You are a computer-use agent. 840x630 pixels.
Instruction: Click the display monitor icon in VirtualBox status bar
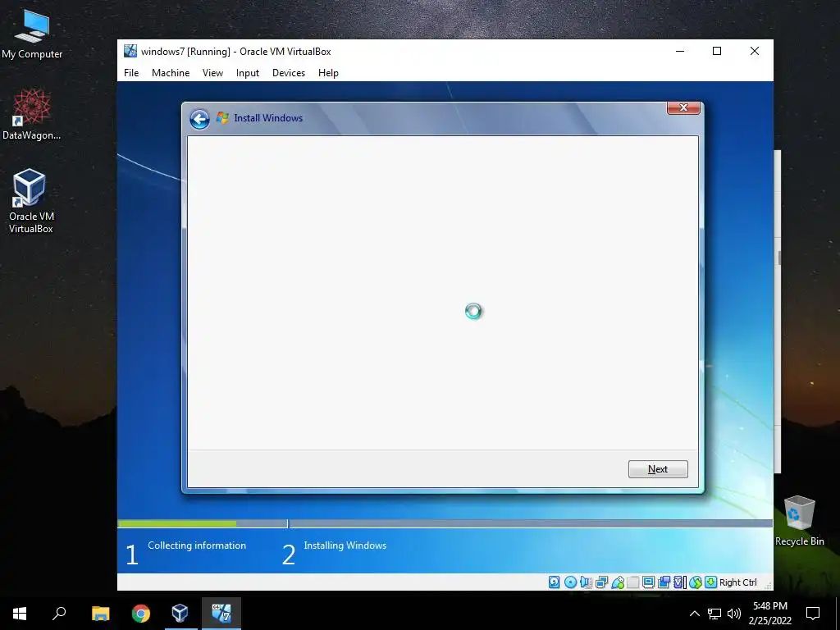point(648,582)
